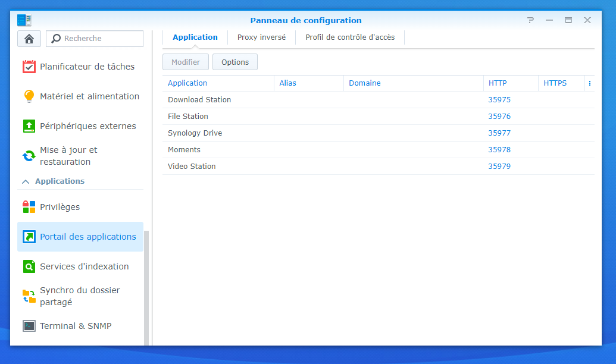Open Services d'indexation icon
Screen dimensions: 616x364
tap(29, 266)
